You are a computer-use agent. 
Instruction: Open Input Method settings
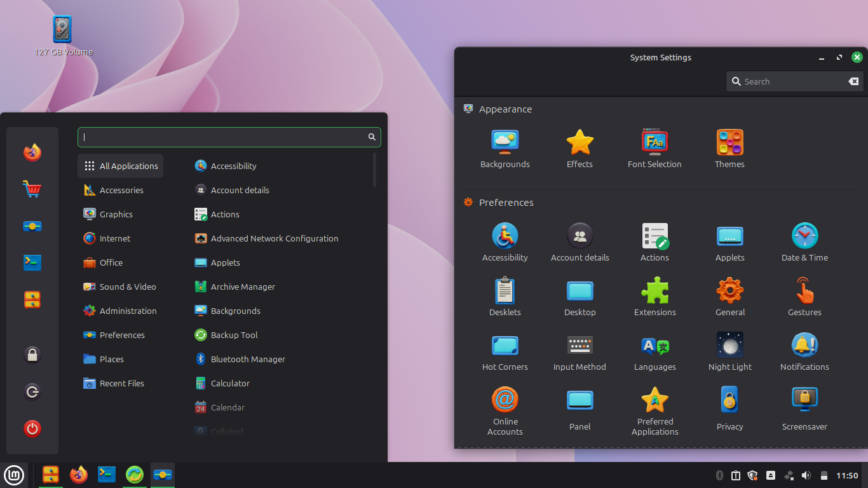[x=580, y=352]
